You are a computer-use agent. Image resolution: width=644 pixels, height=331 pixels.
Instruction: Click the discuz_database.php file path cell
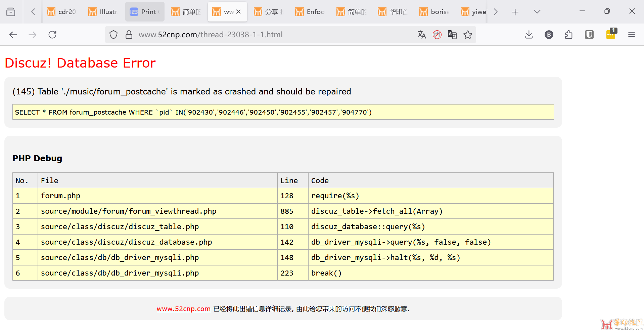click(x=157, y=242)
